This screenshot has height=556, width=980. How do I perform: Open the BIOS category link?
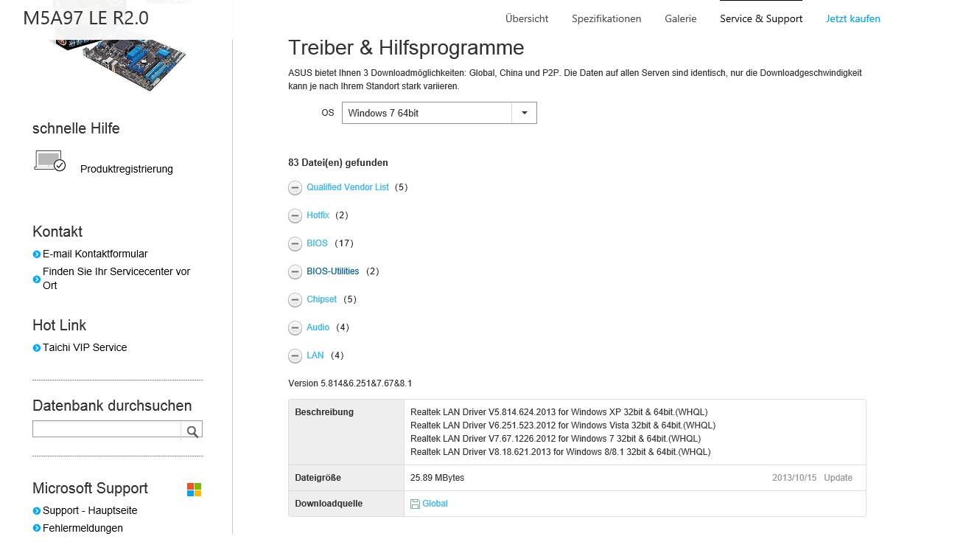[318, 243]
